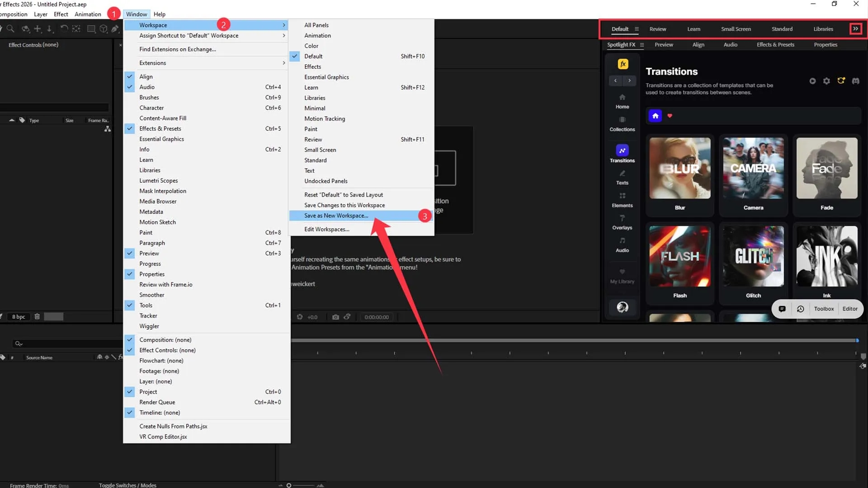Open Spotlight FX settings gear icon
Image resolution: width=868 pixels, height=488 pixels.
(x=826, y=81)
